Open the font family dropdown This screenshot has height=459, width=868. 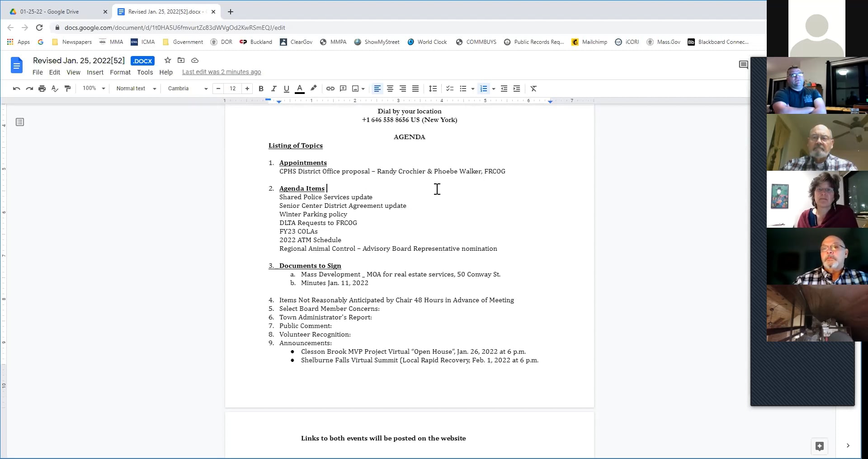[x=187, y=89]
